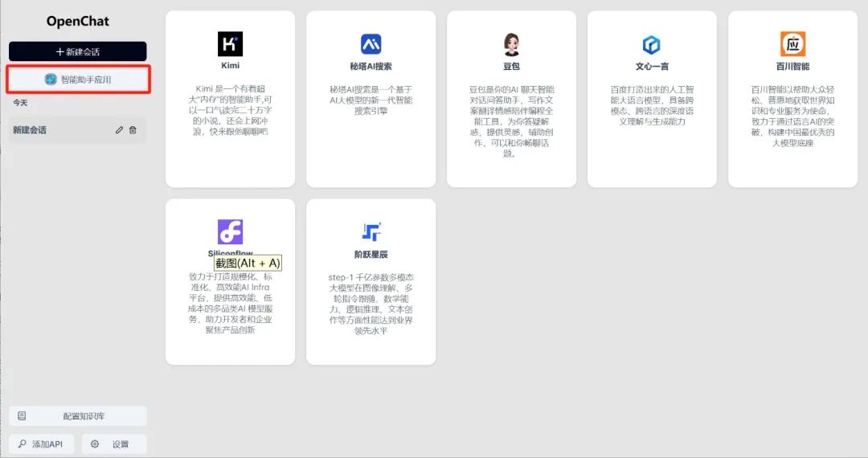Click the 今天 date label
This screenshot has width=868, height=458.
click(x=20, y=103)
